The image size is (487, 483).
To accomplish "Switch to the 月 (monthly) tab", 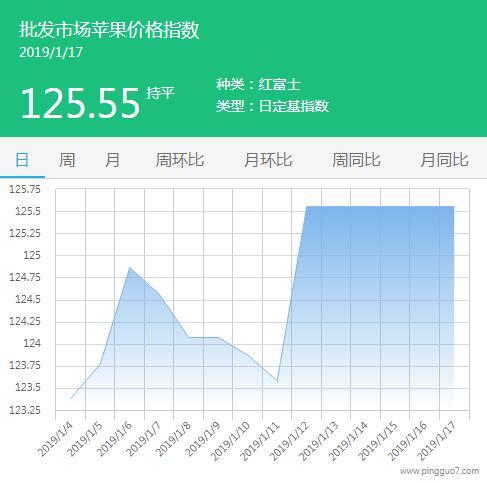I will [112, 160].
